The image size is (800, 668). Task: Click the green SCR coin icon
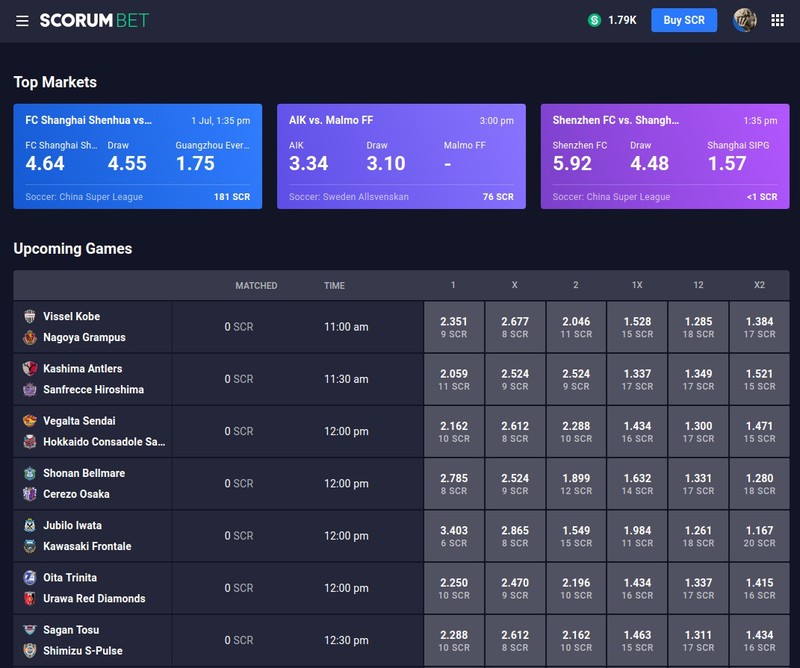(x=594, y=20)
